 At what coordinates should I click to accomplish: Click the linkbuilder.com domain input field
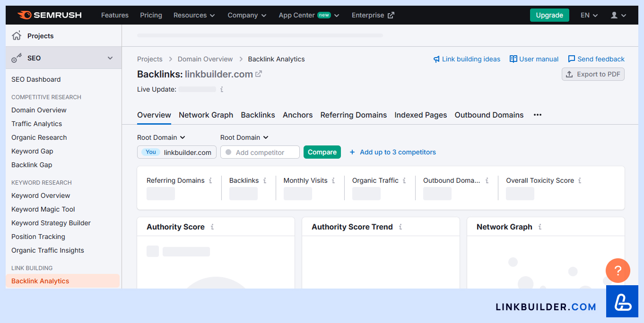click(x=177, y=152)
